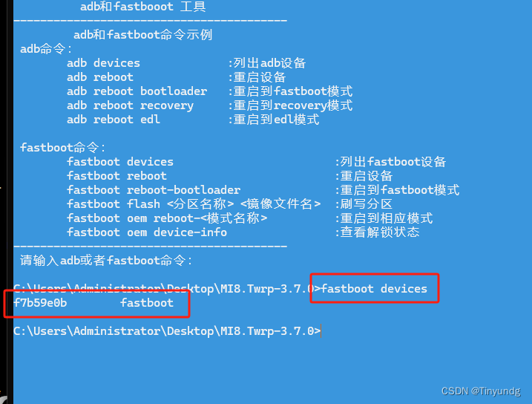Click the 'adb reboot edl' example command
The width and height of the screenshot is (532, 404).
pyautogui.click(x=113, y=120)
